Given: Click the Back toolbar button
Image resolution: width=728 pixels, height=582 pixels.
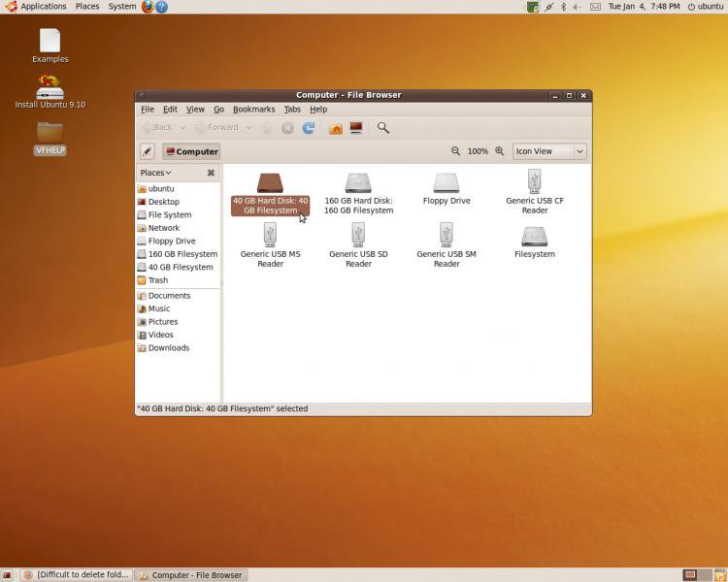Looking at the screenshot, I should click(x=158, y=128).
